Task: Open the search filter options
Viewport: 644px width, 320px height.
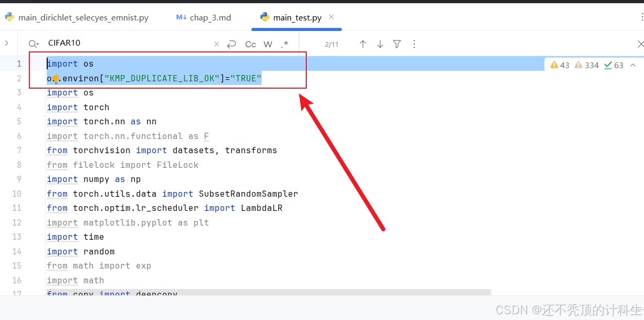Action: (x=397, y=44)
